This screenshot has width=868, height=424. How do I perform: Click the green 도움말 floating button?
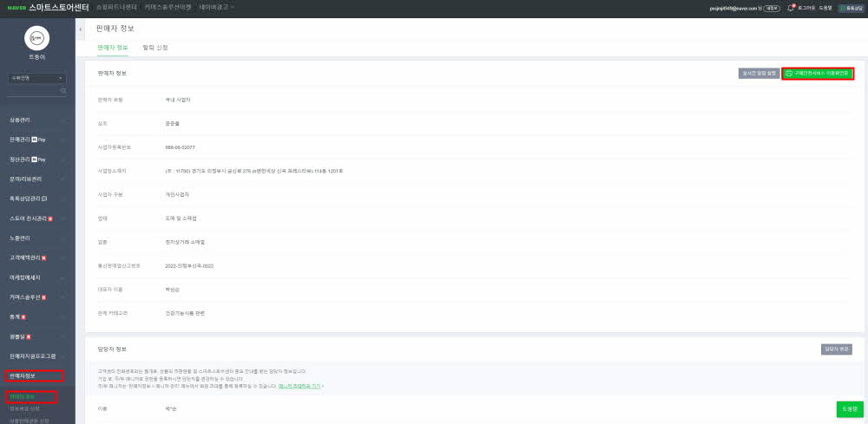pyautogui.click(x=849, y=409)
